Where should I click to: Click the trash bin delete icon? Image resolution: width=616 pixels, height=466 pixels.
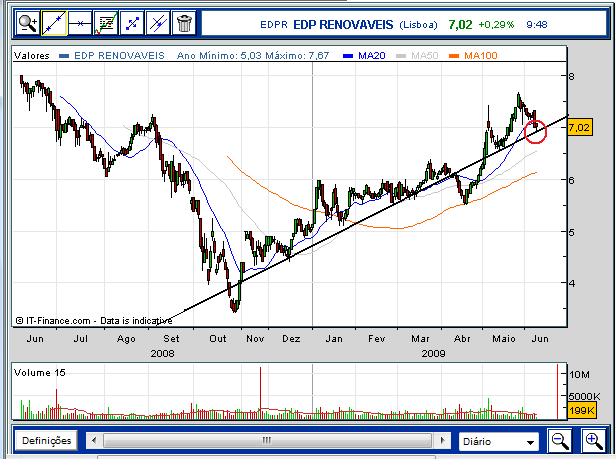tap(184, 24)
